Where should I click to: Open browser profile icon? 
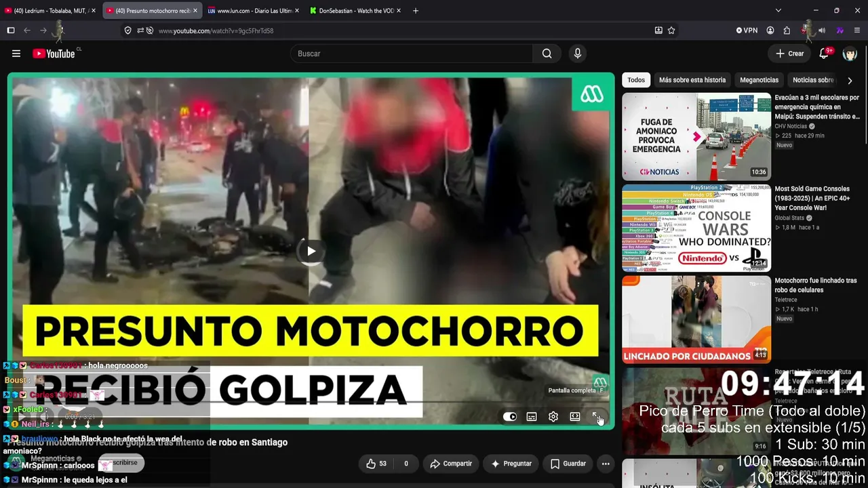point(770,30)
